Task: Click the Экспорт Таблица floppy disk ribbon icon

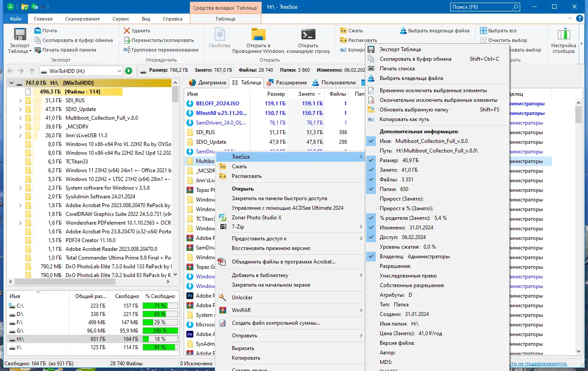Action: pyautogui.click(x=20, y=35)
